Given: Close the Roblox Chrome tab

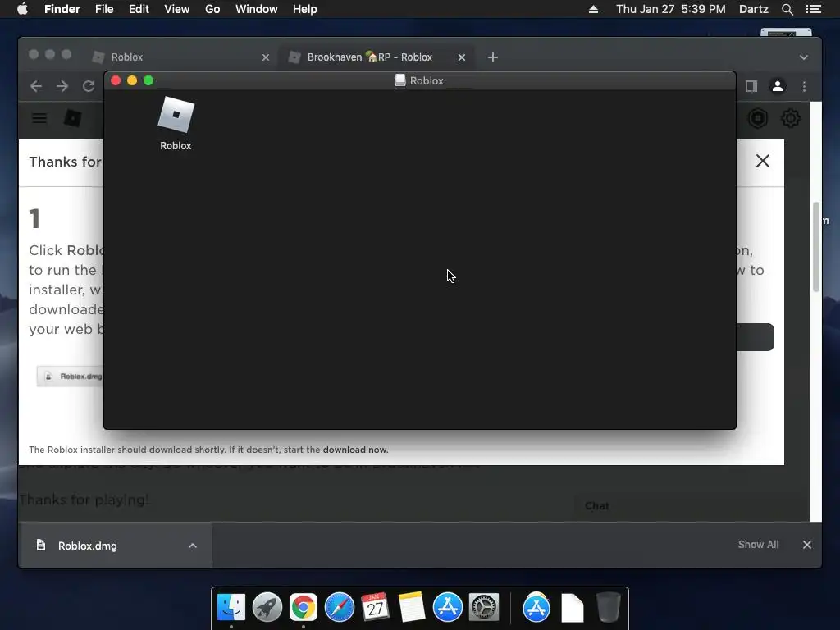Looking at the screenshot, I should coord(266,57).
